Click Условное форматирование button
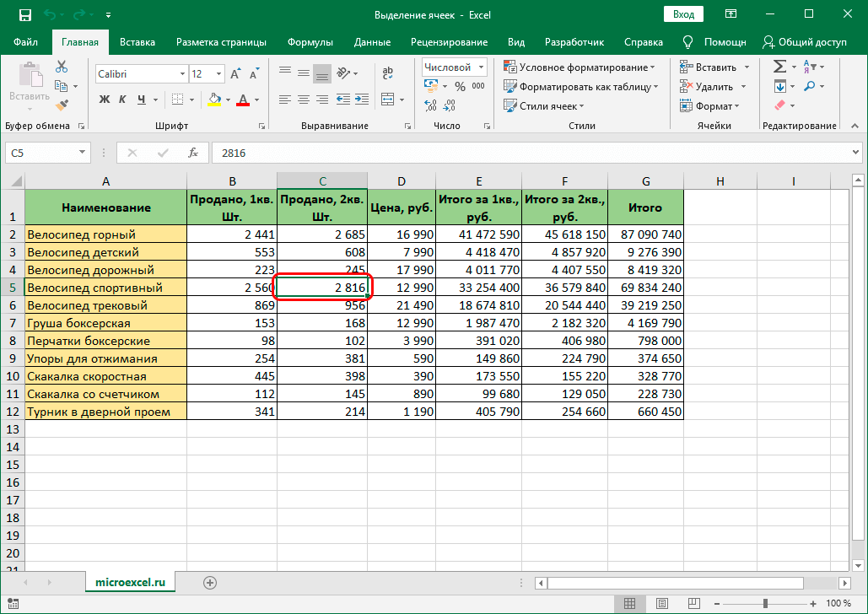The image size is (868, 614). point(580,67)
